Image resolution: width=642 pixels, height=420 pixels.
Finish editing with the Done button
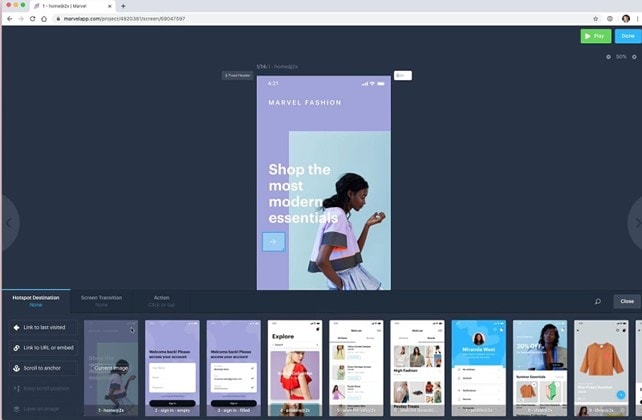pos(628,36)
